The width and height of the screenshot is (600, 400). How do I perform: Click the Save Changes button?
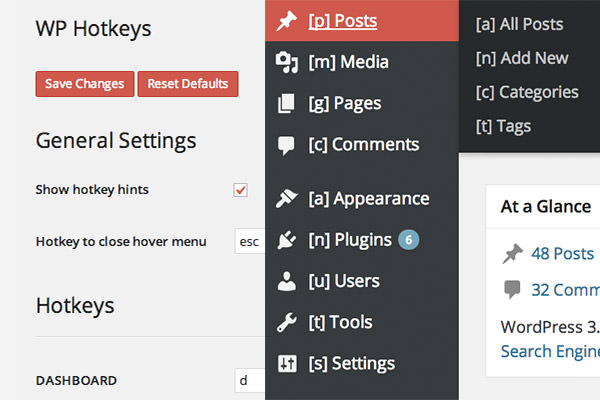tap(85, 84)
